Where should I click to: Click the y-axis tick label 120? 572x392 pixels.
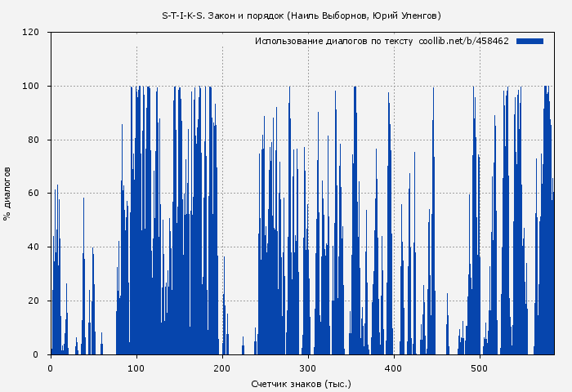point(32,33)
